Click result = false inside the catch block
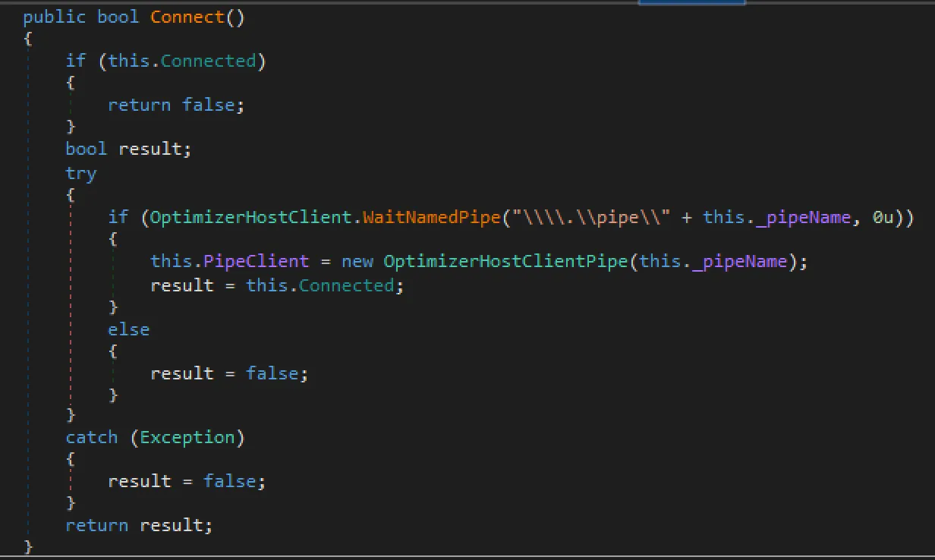 pos(186,480)
